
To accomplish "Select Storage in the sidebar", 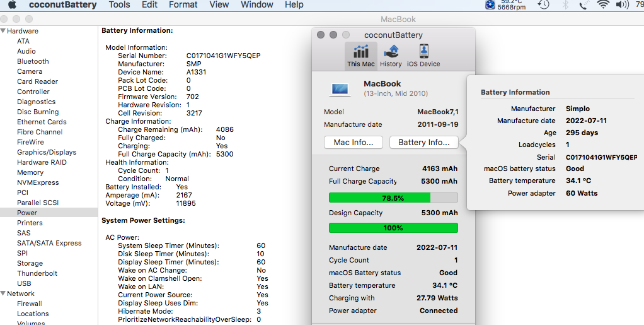I will click(x=30, y=263).
